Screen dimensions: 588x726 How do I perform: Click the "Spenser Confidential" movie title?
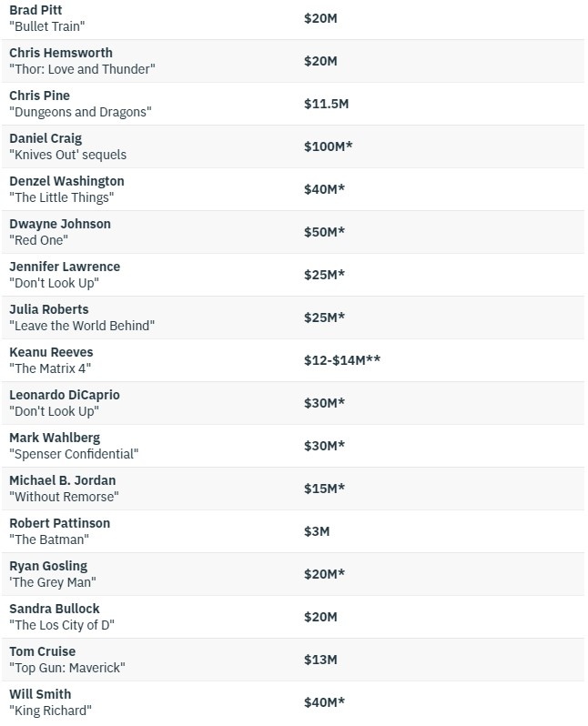(74, 454)
